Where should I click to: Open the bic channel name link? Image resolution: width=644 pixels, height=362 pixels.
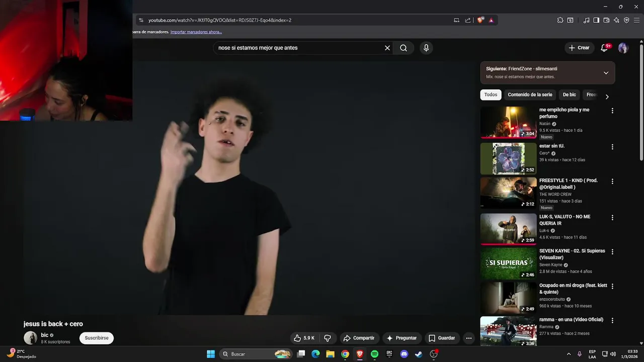[45, 335]
